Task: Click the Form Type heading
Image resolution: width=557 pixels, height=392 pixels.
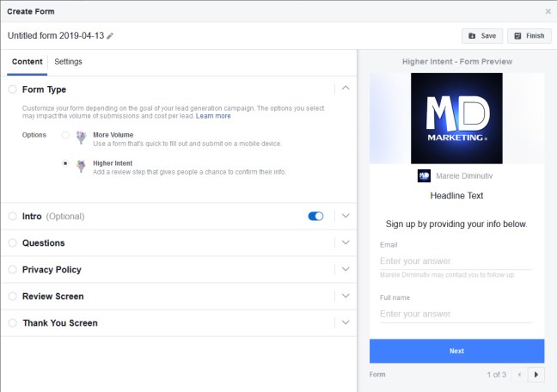Action: pyautogui.click(x=44, y=89)
